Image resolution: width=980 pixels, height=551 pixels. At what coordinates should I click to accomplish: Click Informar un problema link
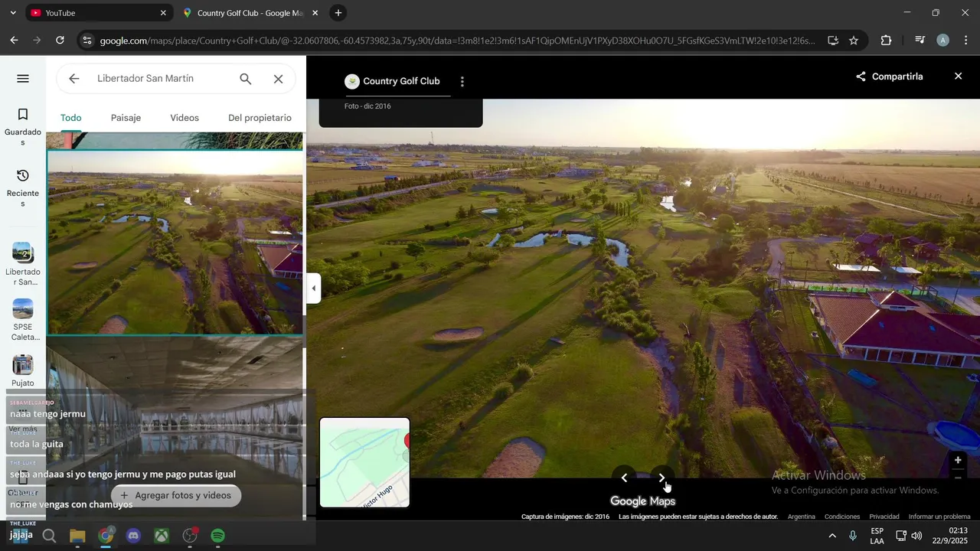(x=939, y=517)
